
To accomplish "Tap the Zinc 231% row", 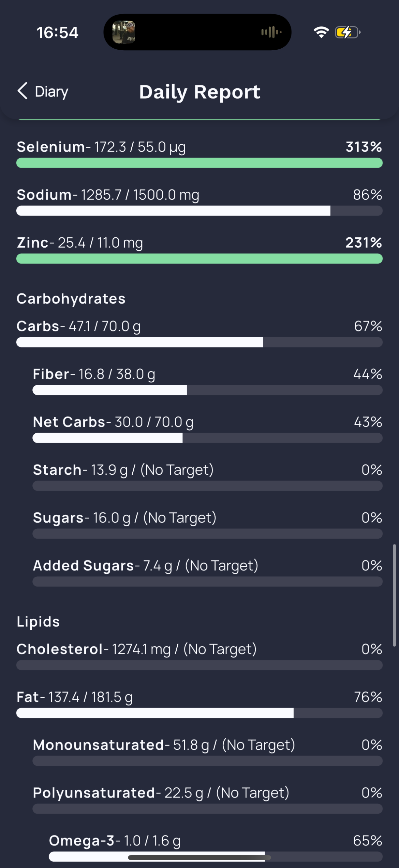I will pos(199,249).
